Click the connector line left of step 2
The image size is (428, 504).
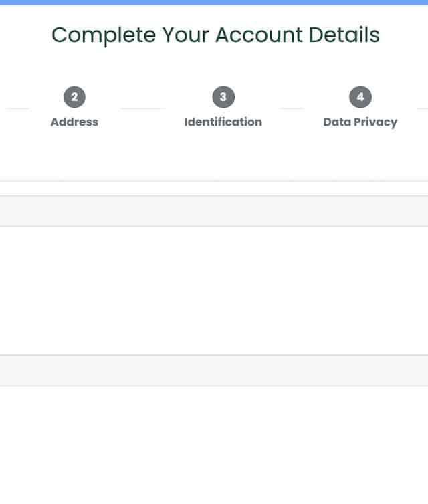tap(18, 108)
